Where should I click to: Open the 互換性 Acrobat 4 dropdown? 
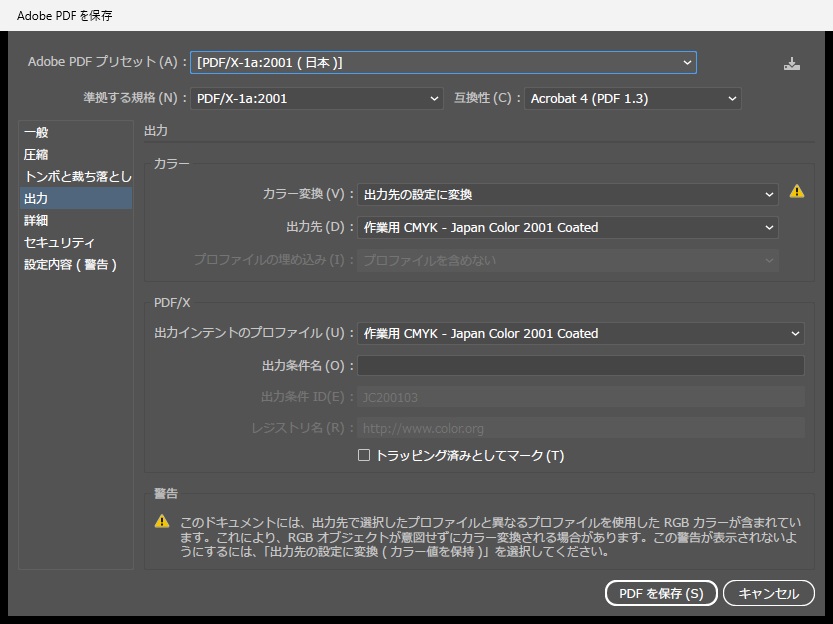point(633,98)
